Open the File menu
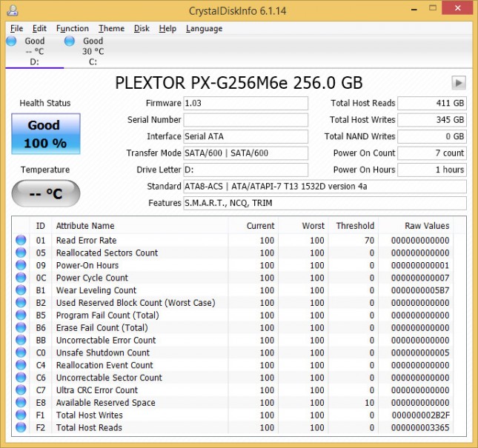The image size is (478, 448). (x=16, y=29)
